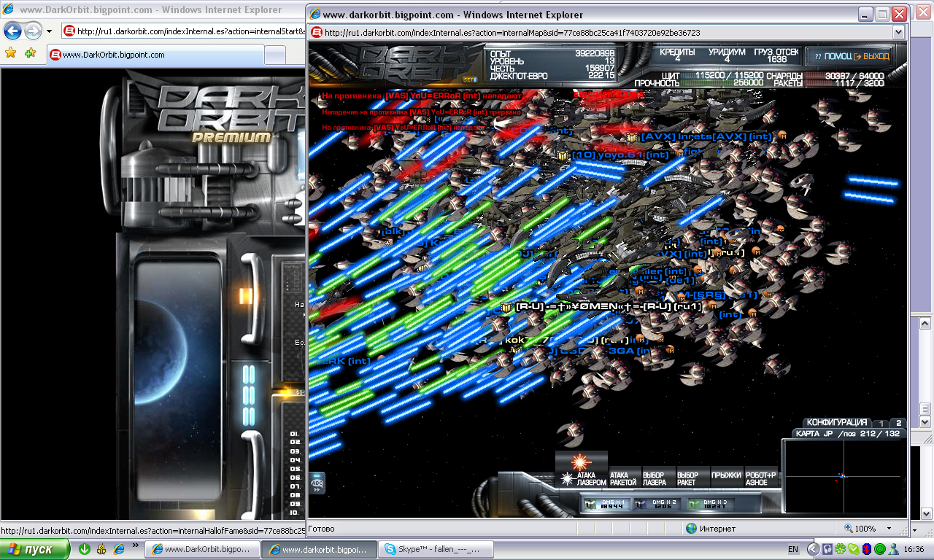Click the SET button near DarkOrbit logo
The width and height of the screenshot is (934, 560).
tap(469, 79)
